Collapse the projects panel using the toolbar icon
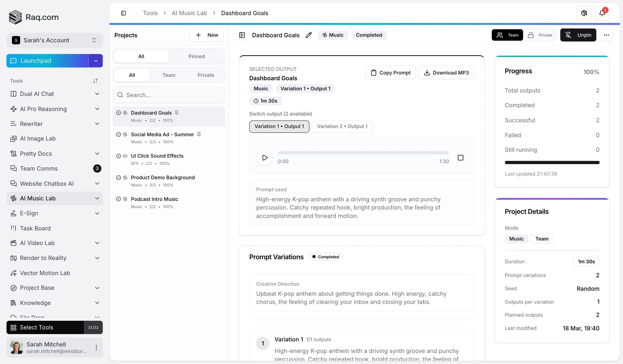Viewport: 623px width, 364px height. [242, 35]
